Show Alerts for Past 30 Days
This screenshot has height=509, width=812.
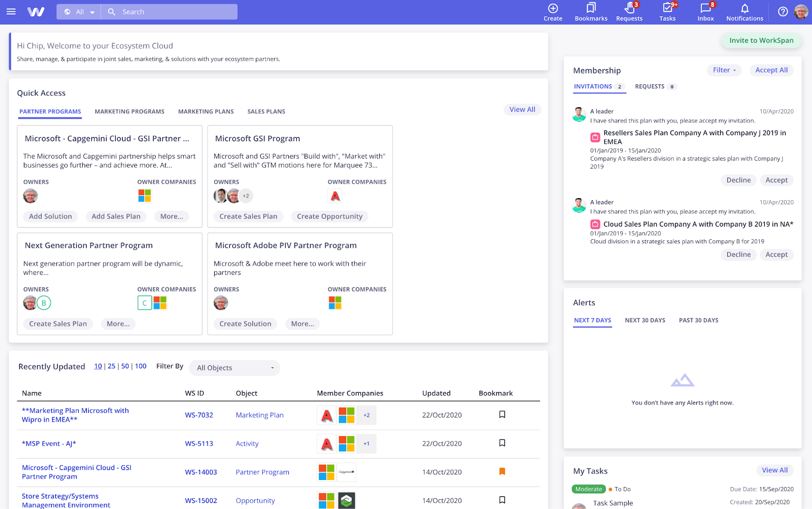pyautogui.click(x=699, y=321)
